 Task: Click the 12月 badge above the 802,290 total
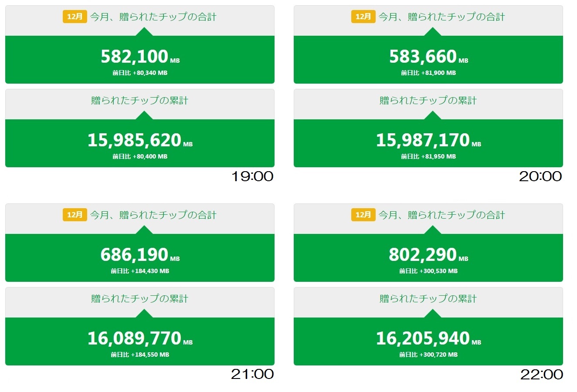(x=363, y=215)
